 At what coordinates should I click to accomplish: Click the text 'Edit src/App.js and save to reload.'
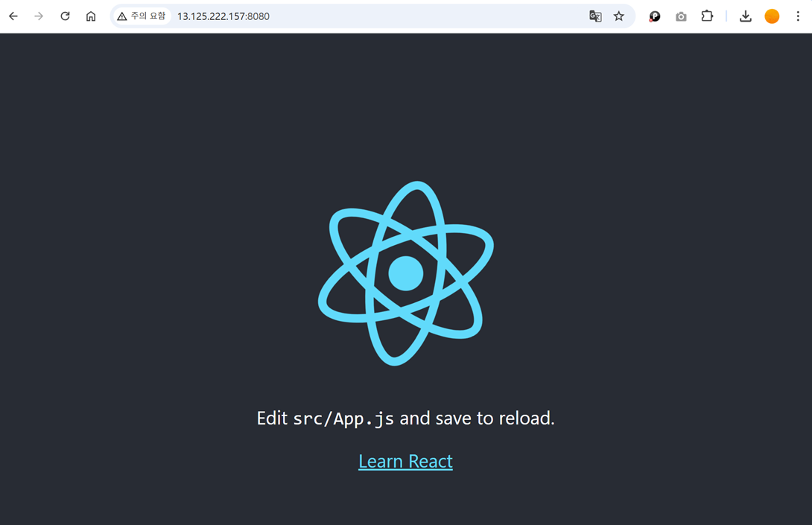(x=405, y=419)
